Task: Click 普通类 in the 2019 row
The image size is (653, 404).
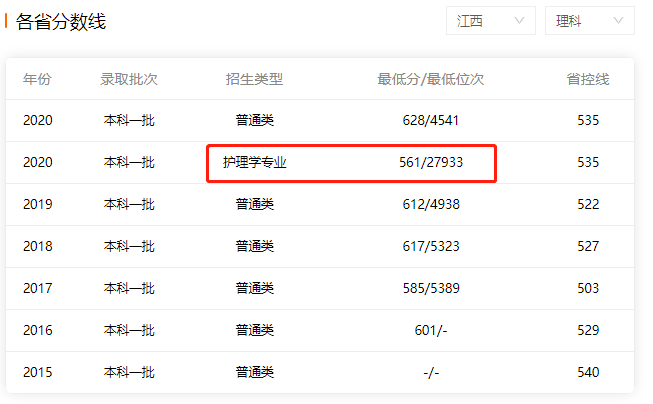Action: [x=254, y=204]
